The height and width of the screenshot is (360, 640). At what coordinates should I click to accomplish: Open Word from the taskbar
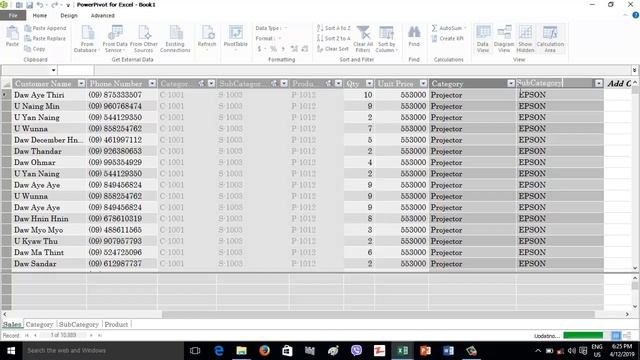(448, 351)
